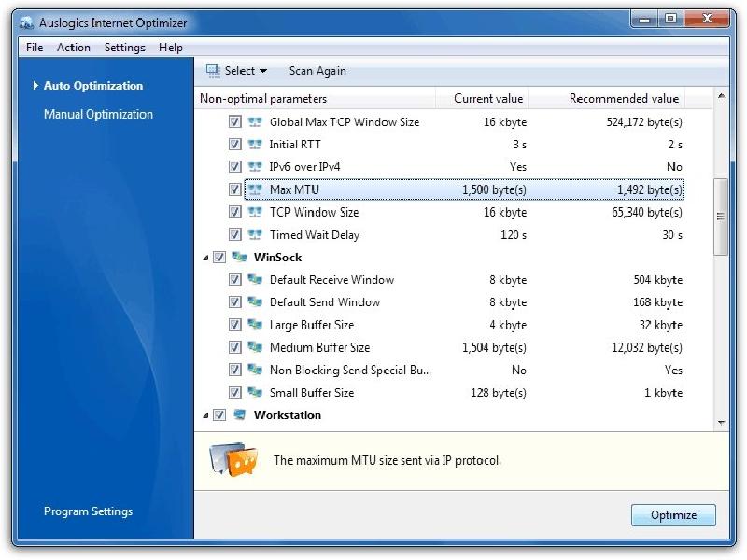747x560 pixels.
Task: Click the Select toolbar icon
Action: (x=213, y=71)
